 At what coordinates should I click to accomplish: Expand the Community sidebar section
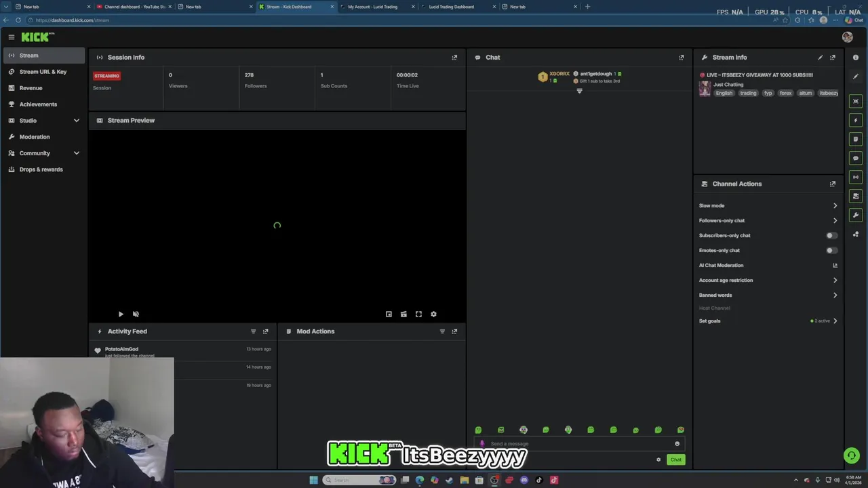(x=76, y=153)
